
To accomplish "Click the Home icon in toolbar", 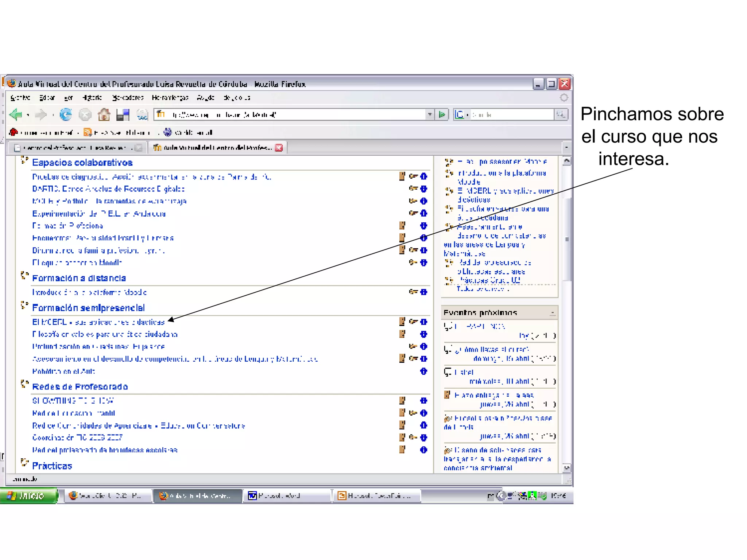I will 104,115.
